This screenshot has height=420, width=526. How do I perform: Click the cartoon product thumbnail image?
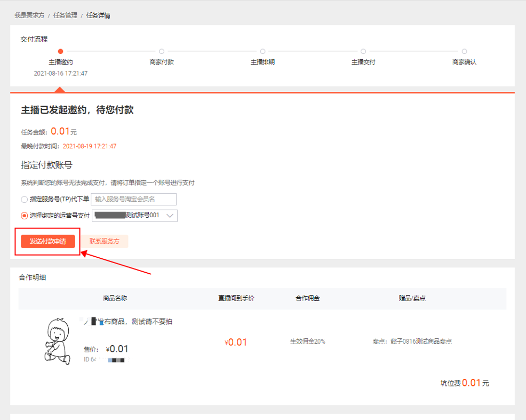pyautogui.click(x=58, y=341)
